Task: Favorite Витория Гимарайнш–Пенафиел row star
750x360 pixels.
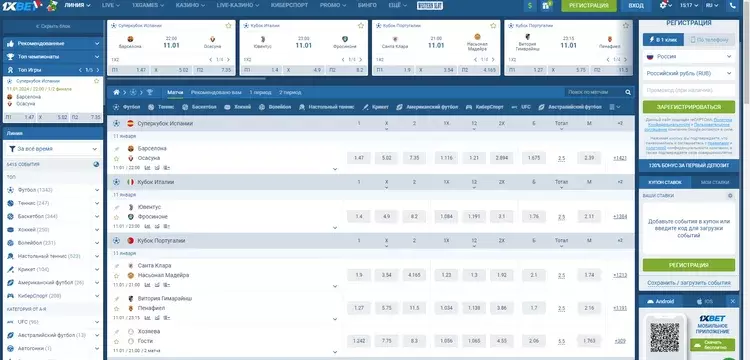Action: click(x=116, y=308)
